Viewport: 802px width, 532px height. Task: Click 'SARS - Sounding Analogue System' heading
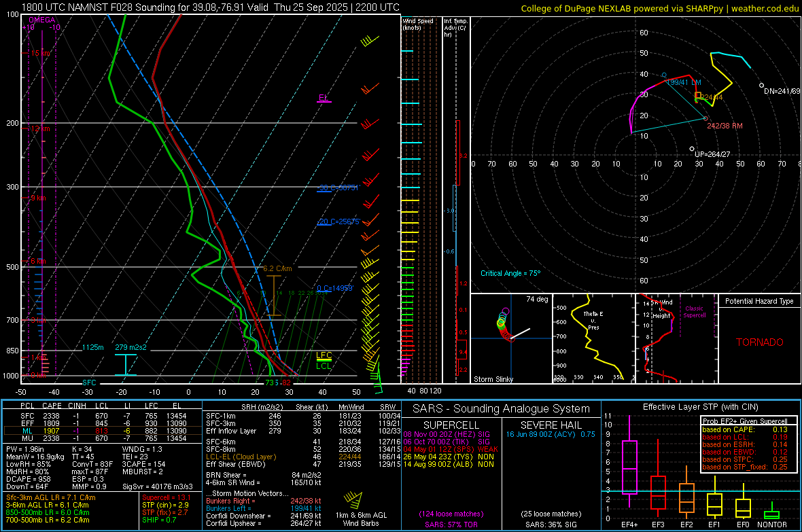[502, 409]
